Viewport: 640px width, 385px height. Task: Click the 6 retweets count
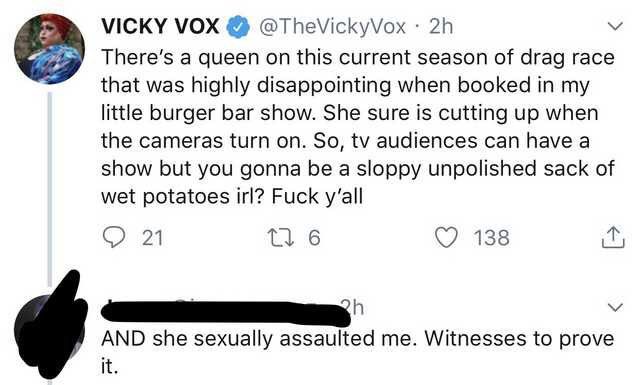tap(314, 238)
